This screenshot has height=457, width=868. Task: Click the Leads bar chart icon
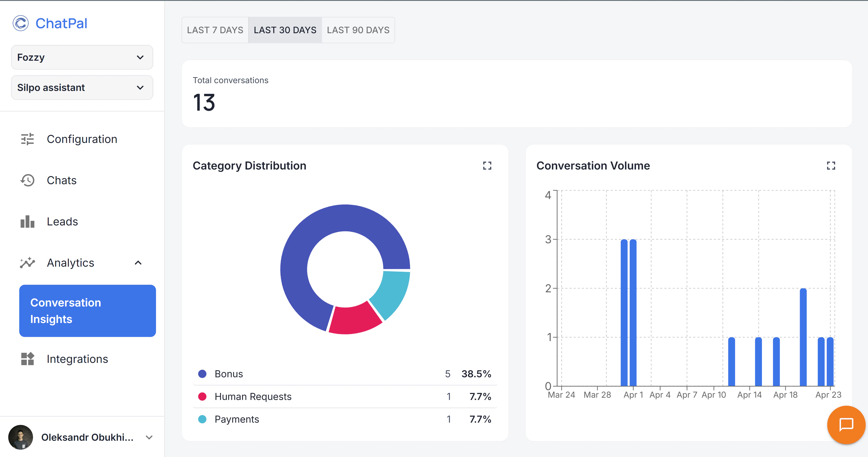(x=27, y=222)
